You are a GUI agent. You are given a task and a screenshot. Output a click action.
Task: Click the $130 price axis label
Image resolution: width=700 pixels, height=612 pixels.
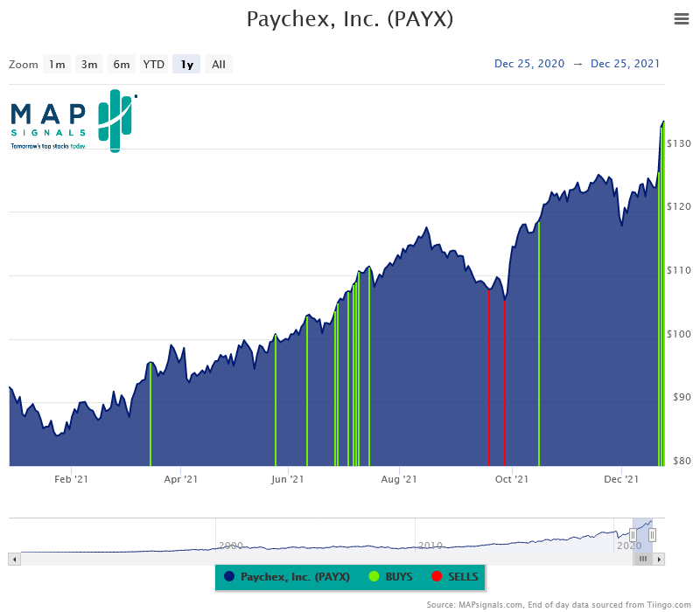tap(679, 143)
